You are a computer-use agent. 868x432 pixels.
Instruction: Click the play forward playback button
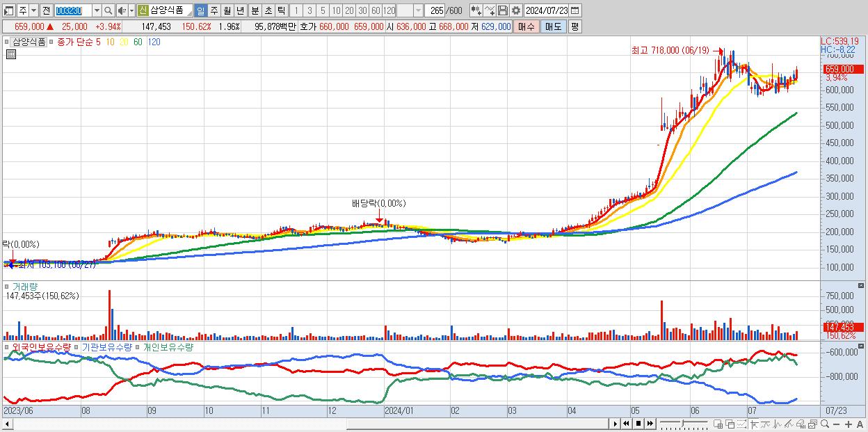point(615,424)
